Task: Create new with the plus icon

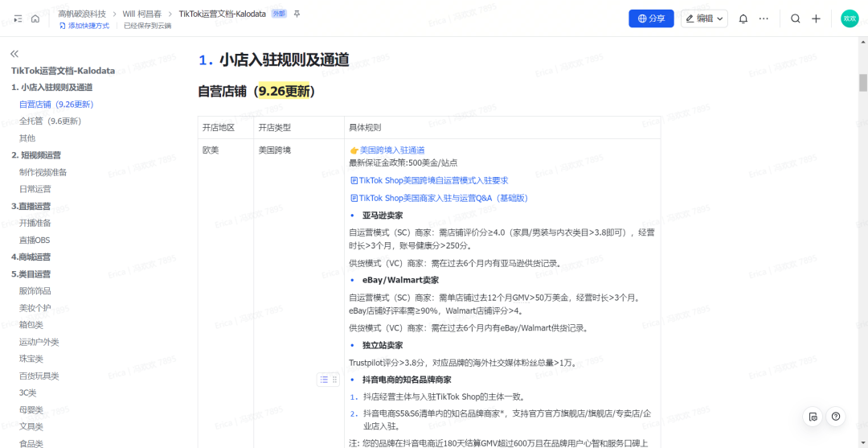Action: coord(816,18)
